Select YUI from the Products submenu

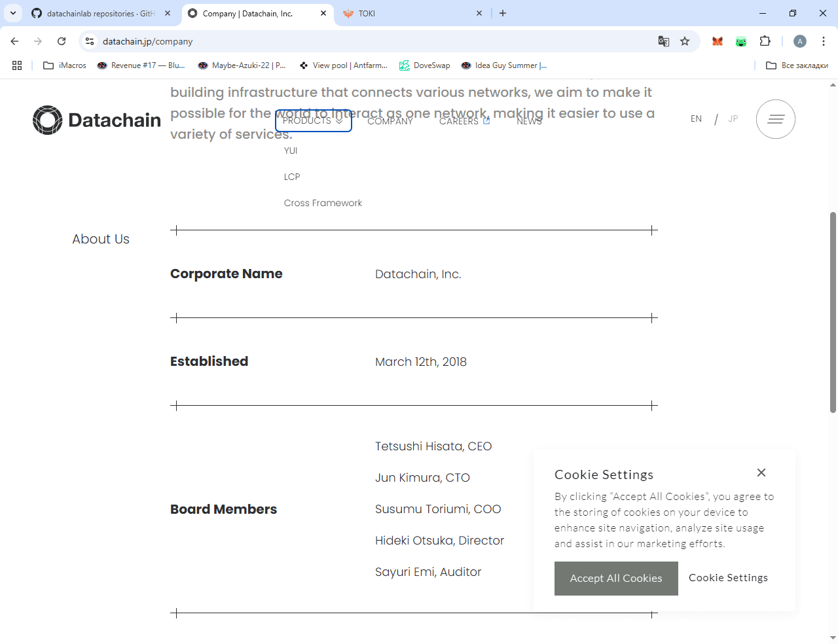tap(291, 151)
